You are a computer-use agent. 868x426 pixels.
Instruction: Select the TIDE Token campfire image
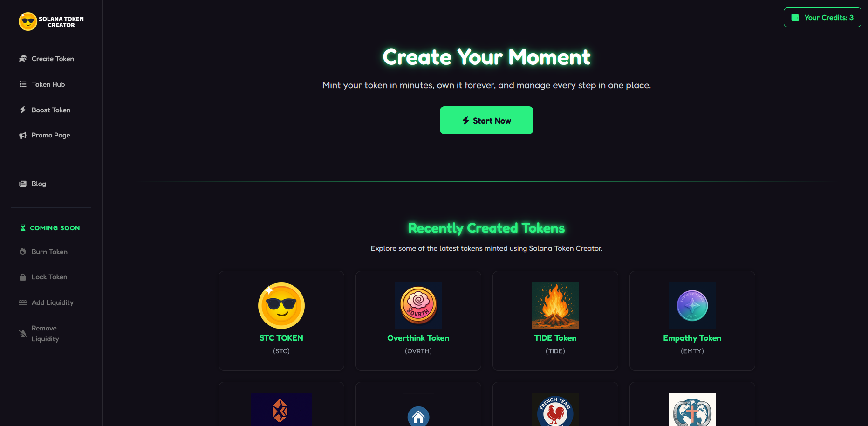coord(555,306)
